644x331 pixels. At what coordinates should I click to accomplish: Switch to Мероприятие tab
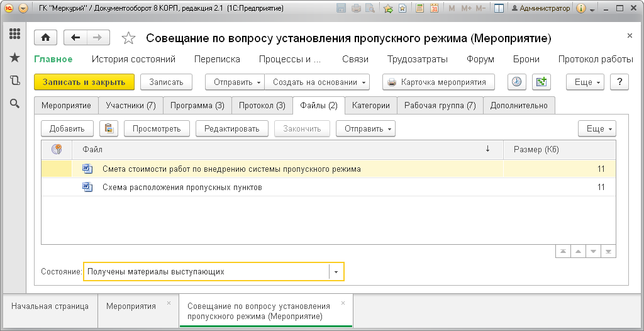point(66,105)
